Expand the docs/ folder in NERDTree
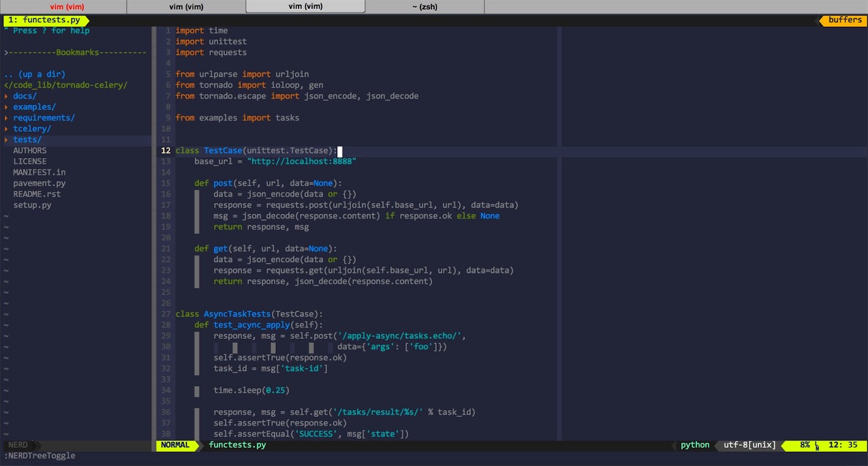Viewport: 868px width, 466px height. click(x=25, y=95)
